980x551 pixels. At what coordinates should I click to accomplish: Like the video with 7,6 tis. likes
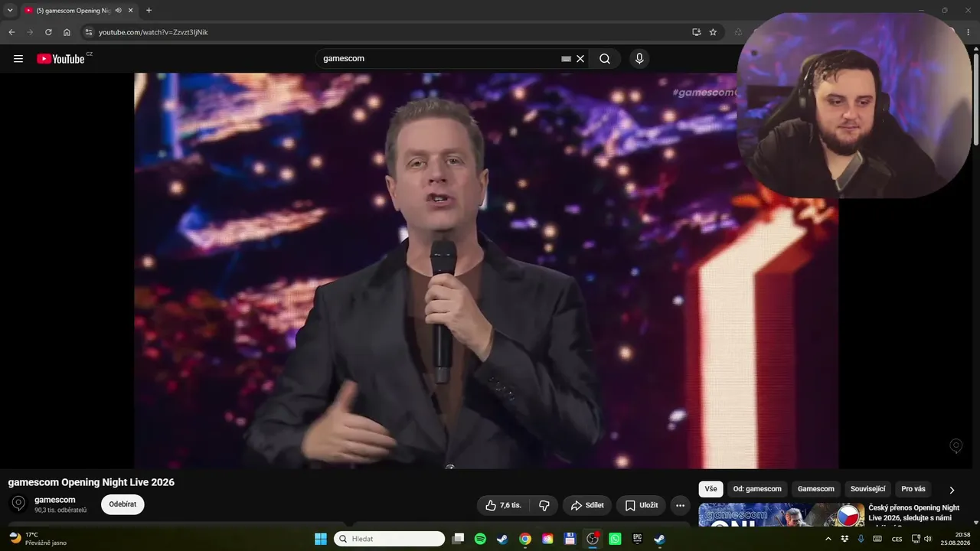(503, 505)
